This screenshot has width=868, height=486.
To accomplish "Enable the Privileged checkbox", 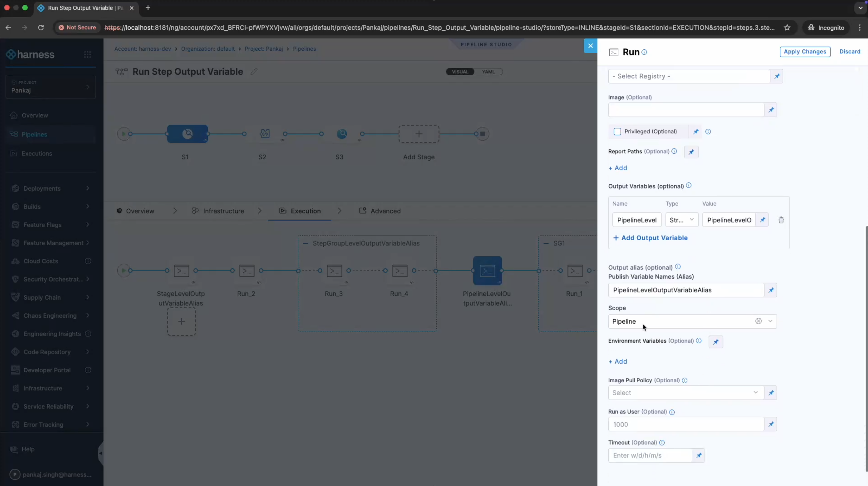I will [617, 131].
